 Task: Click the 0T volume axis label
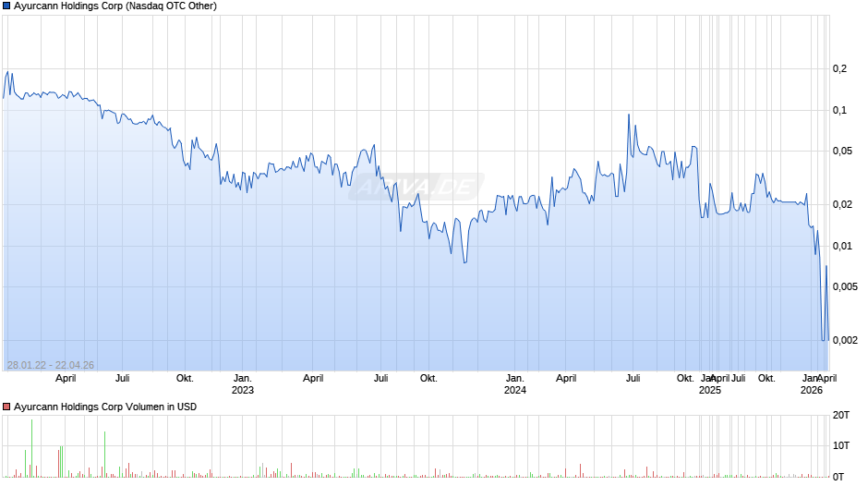(838, 477)
